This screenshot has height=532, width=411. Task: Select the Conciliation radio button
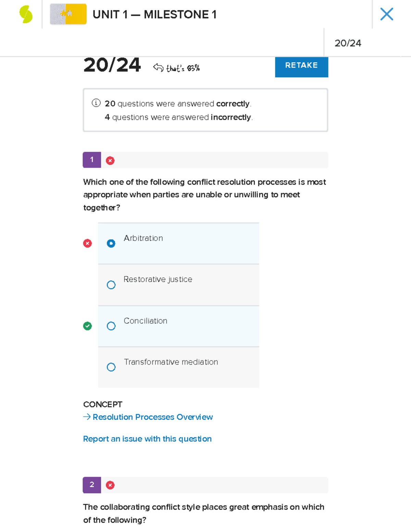[111, 326]
